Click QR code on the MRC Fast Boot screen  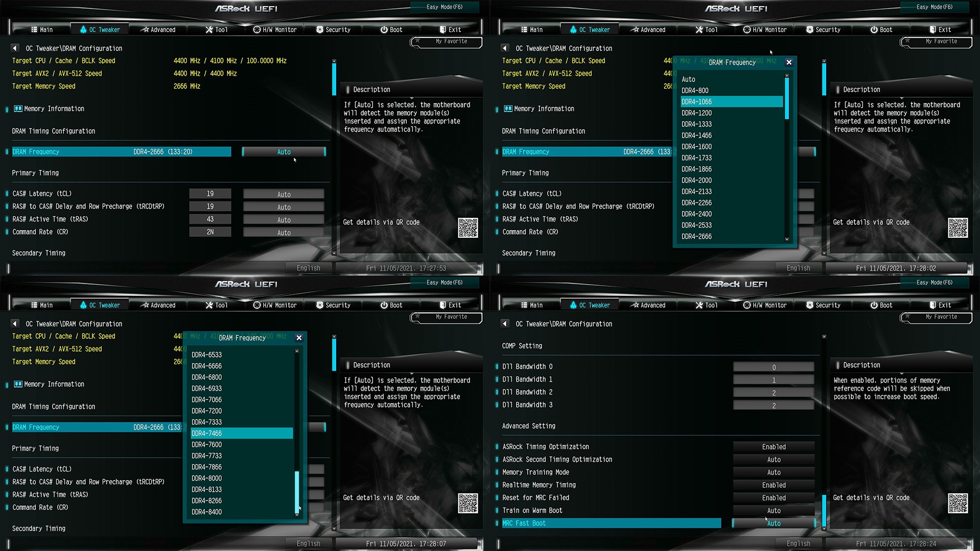(x=958, y=503)
